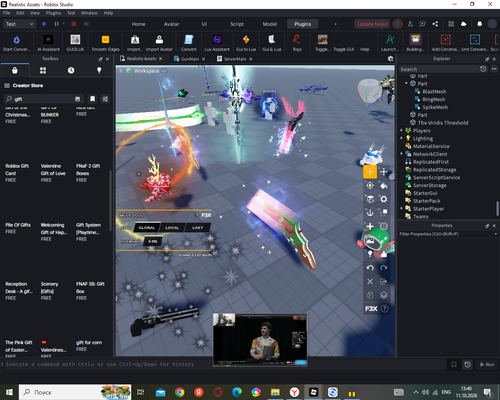Select the F3X Material tool gear icon
The width and height of the screenshot is (500, 400).
tap(384, 199)
